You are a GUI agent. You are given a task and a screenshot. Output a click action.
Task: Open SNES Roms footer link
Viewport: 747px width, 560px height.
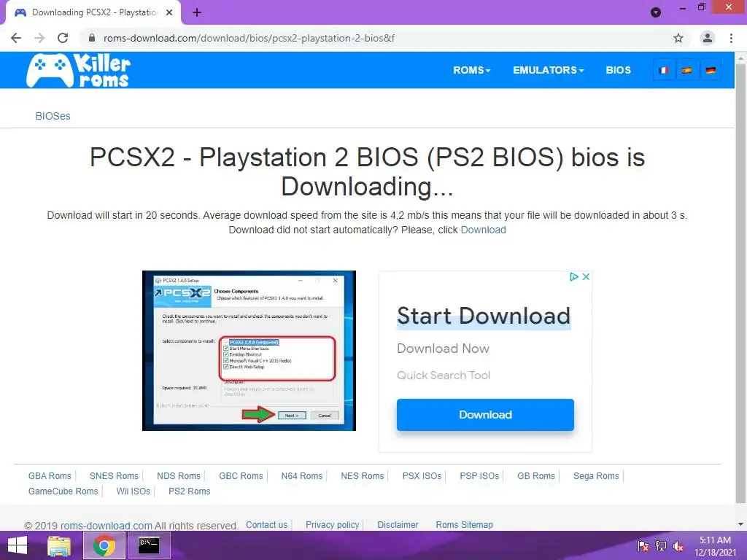pyautogui.click(x=114, y=475)
